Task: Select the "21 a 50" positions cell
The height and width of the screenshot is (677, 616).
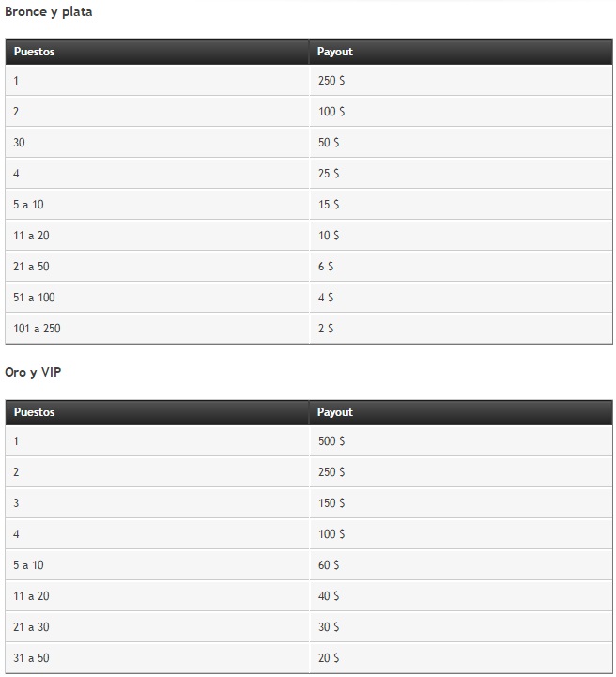Action: [31, 267]
